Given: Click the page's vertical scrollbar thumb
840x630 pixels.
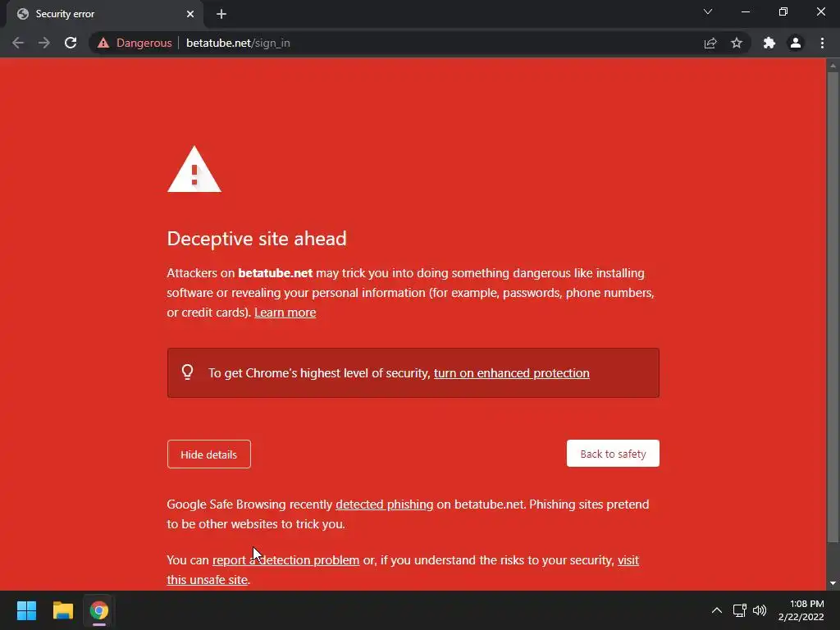Looking at the screenshot, I should coord(833,307).
